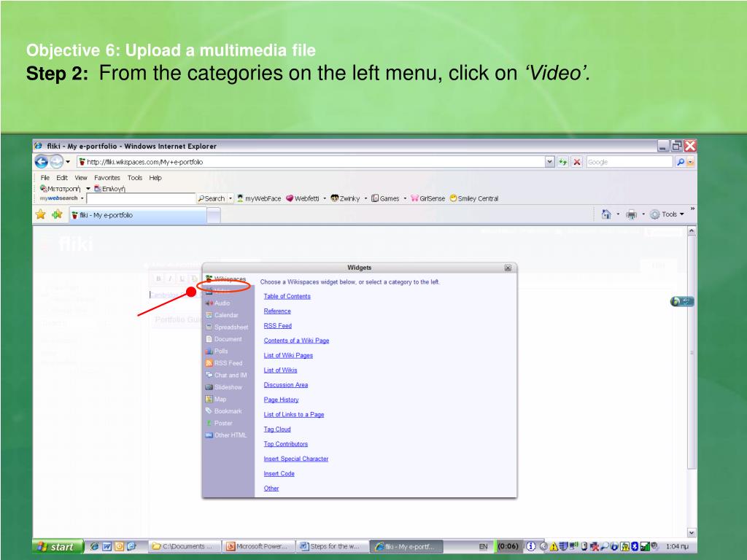This screenshot has height=560, width=747.
Task: Open the Tools gear menu
Action: [x=667, y=214]
